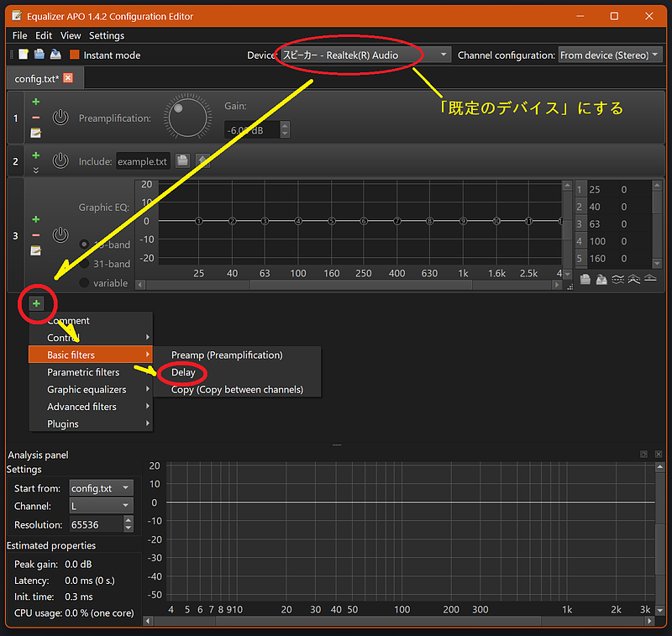Select the 31-band radio option
The width and height of the screenshot is (672, 636).
click(85, 264)
